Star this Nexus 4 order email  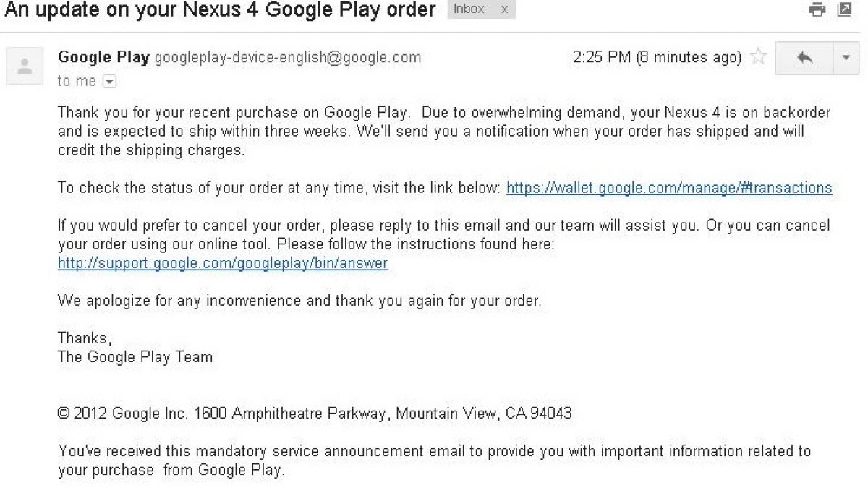[x=758, y=57]
